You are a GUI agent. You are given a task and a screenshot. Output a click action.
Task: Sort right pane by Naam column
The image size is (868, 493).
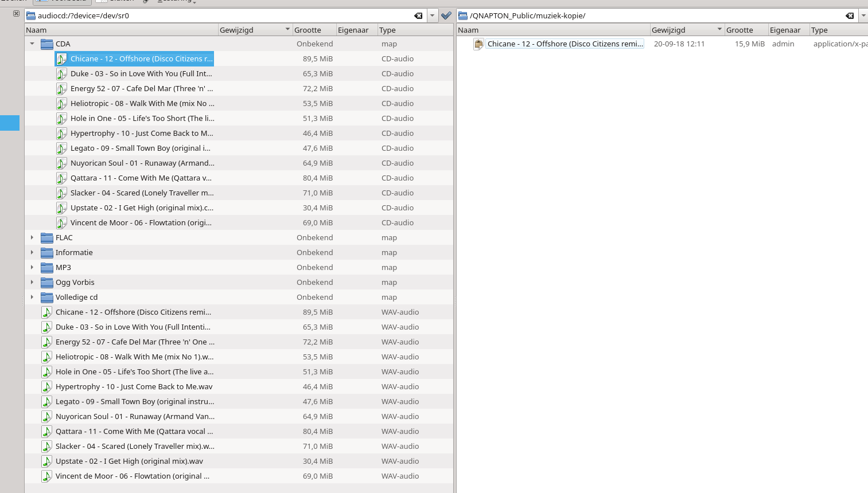(554, 30)
